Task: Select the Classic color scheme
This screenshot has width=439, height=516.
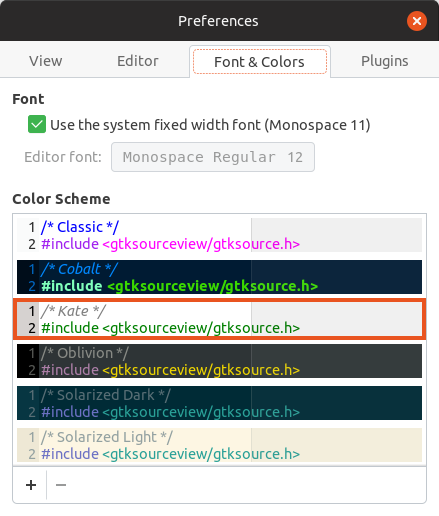Action: [219, 235]
